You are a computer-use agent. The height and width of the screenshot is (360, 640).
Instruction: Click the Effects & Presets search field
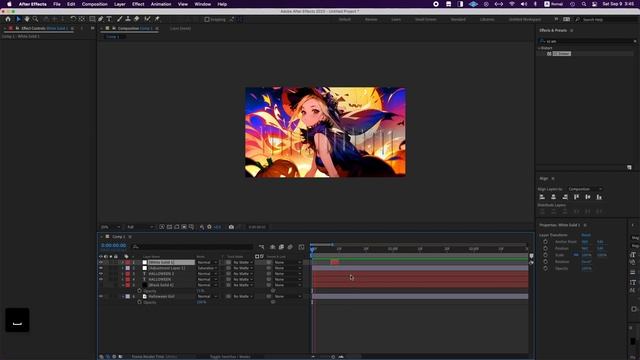pyautogui.click(x=588, y=41)
